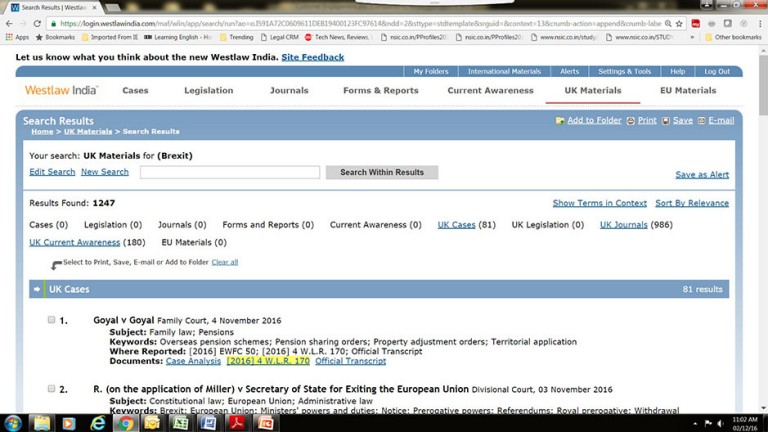Open the Bookmarks folder star icon
Screen dimensions: 768x432
click(x=40, y=37)
